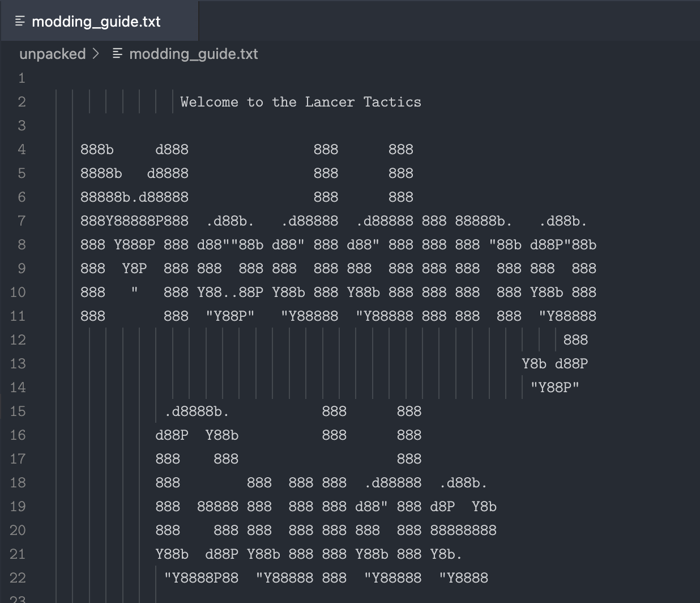The width and height of the screenshot is (700, 603).
Task: Click line number 15 in the gutter
Action: pyautogui.click(x=18, y=411)
